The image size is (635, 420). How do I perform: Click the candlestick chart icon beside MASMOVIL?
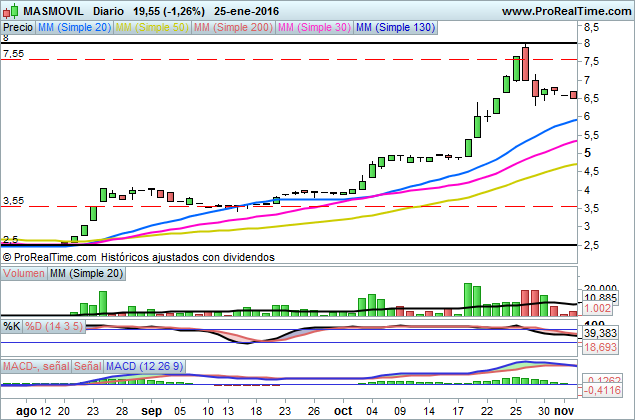coord(11,11)
